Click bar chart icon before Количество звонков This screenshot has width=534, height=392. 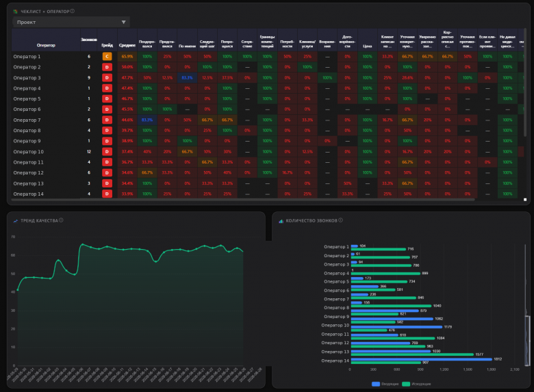coord(281,221)
